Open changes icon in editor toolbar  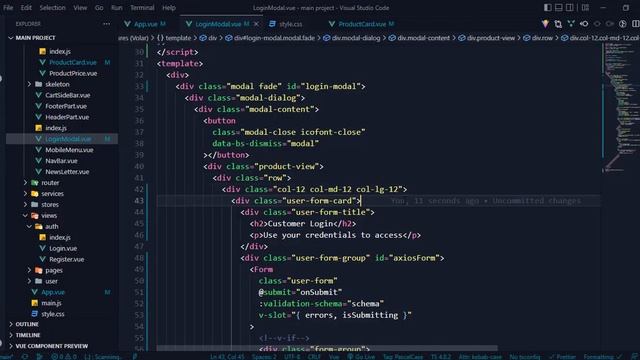pos(558,24)
